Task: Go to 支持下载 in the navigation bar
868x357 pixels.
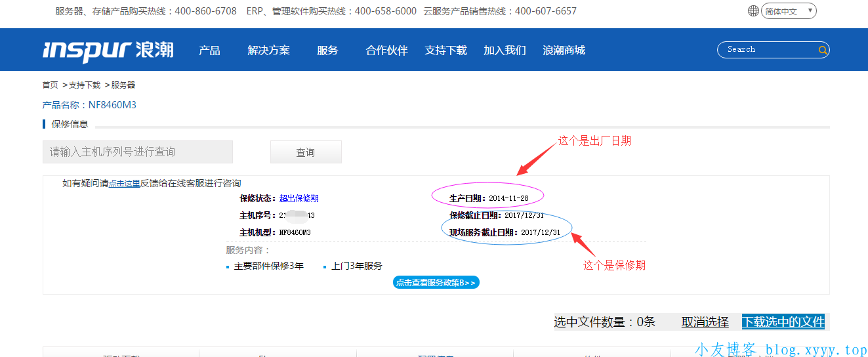Action: coord(445,51)
